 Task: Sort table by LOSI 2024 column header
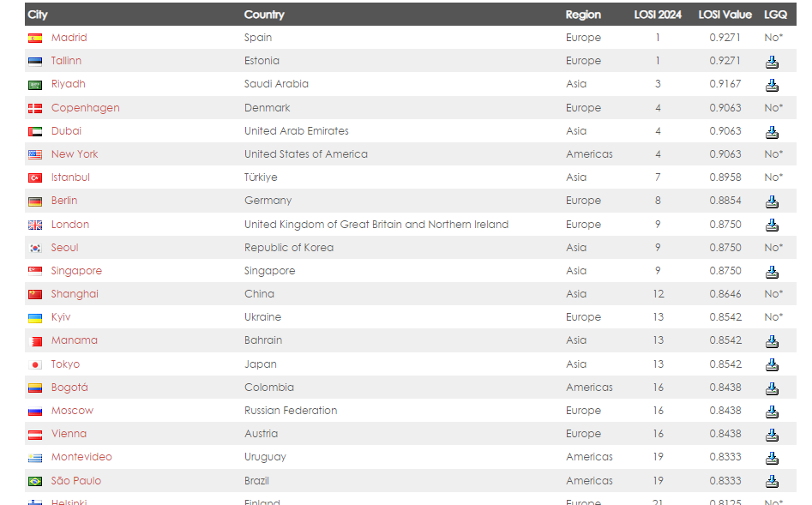tap(658, 15)
